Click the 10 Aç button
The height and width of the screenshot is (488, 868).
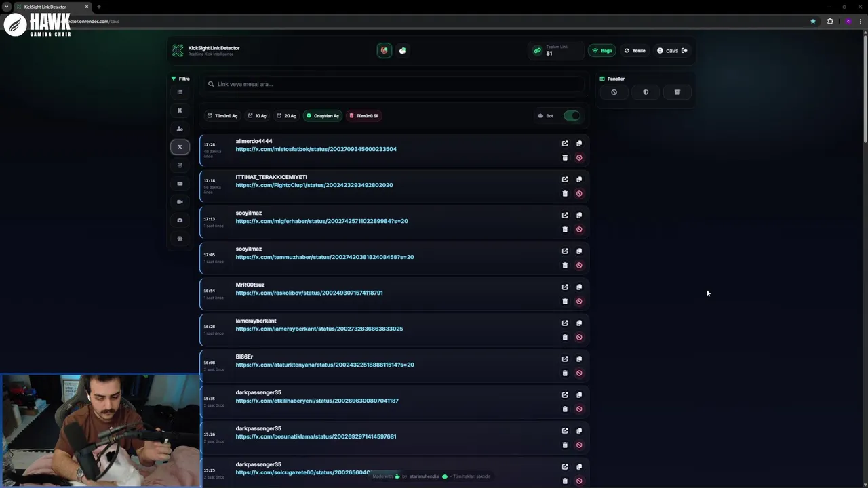coord(257,116)
